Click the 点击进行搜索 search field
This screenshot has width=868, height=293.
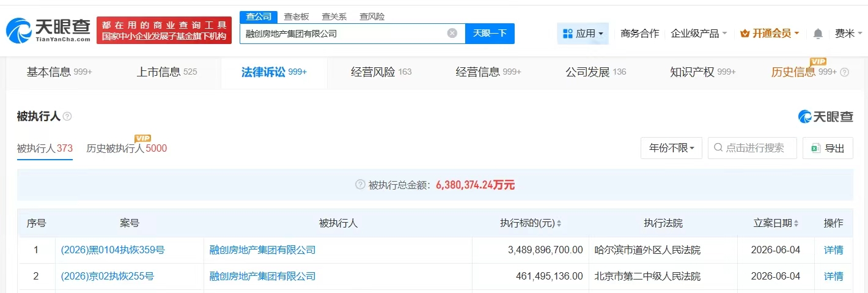click(752, 148)
